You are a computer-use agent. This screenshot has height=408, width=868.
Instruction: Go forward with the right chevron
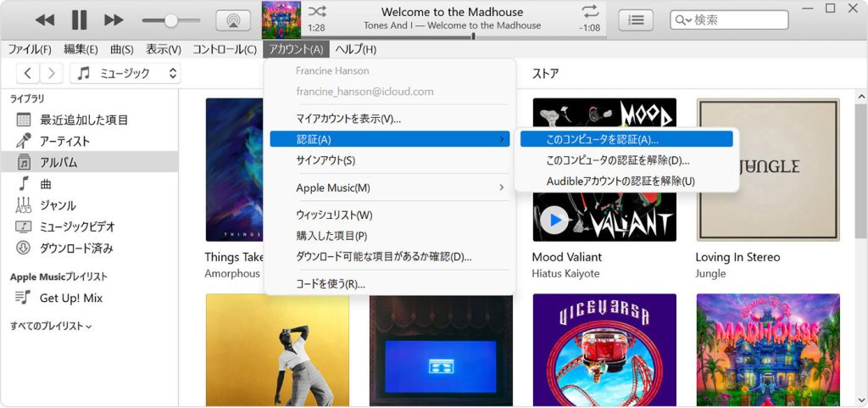tap(52, 73)
